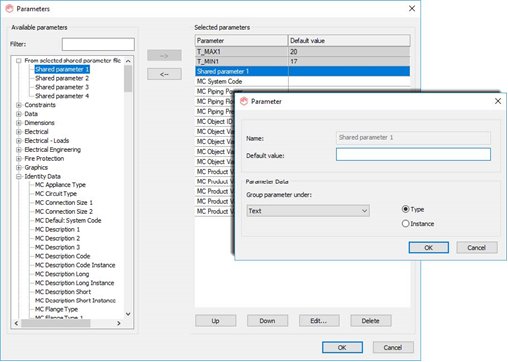Click the Default value input field
This screenshot has width=508, height=362.
pyautogui.click(x=413, y=155)
